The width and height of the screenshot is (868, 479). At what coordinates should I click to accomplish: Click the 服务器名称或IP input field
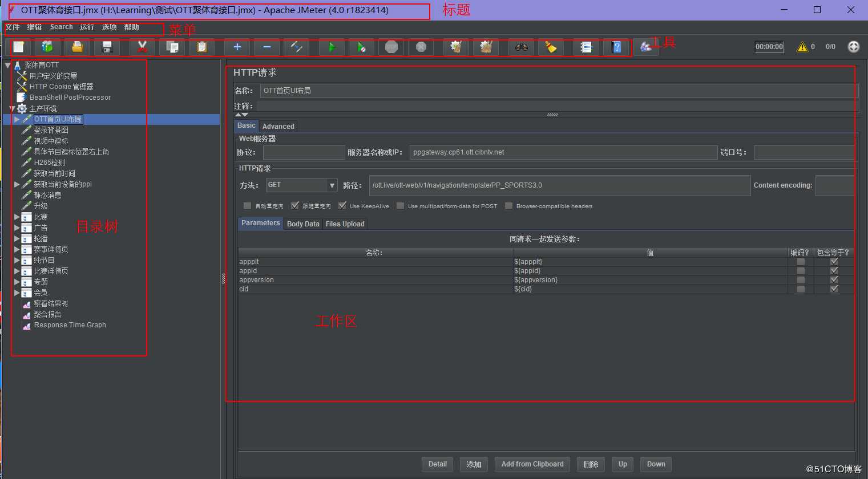[x=563, y=152]
